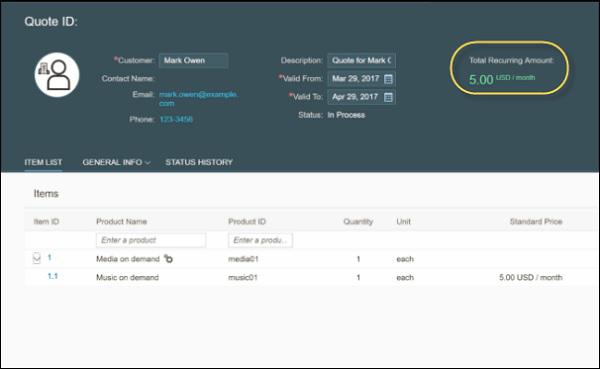Focus the Description input field
The height and width of the screenshot is (369, 600).
coord(361,60)
